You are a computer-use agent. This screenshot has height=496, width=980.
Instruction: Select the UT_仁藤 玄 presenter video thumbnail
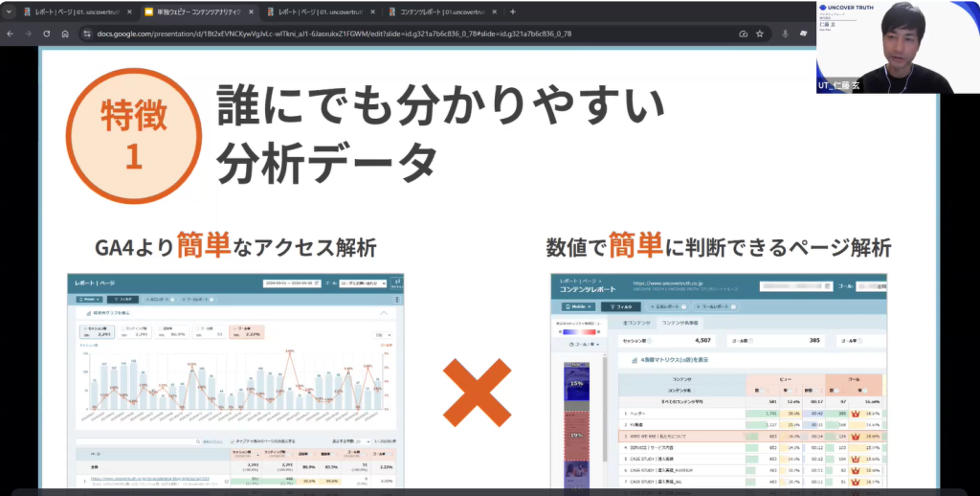pyautogui.click(x=898, y=47)
